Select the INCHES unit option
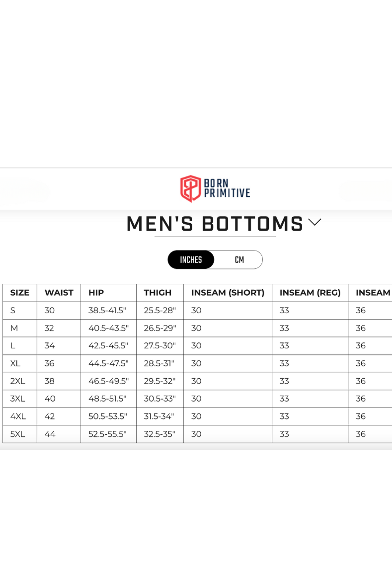The height and width of the screenshot is (578, 392). (191, 260)
